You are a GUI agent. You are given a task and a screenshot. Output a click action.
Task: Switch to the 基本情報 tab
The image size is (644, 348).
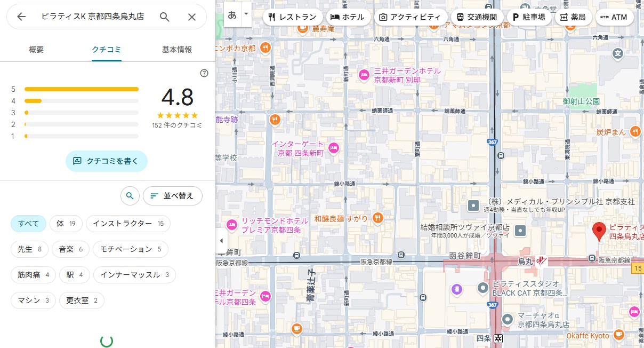pyautogui.click(x=176, y=50)
